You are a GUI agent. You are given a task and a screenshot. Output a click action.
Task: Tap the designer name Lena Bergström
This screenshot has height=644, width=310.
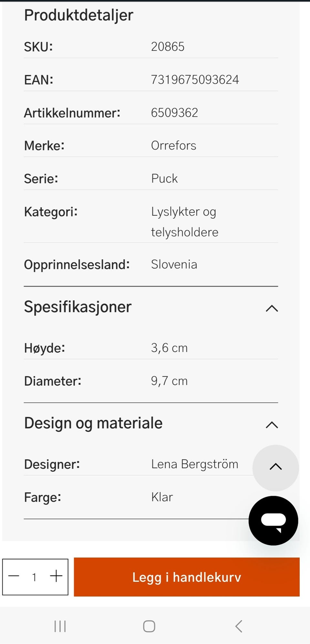click(194, 464)
